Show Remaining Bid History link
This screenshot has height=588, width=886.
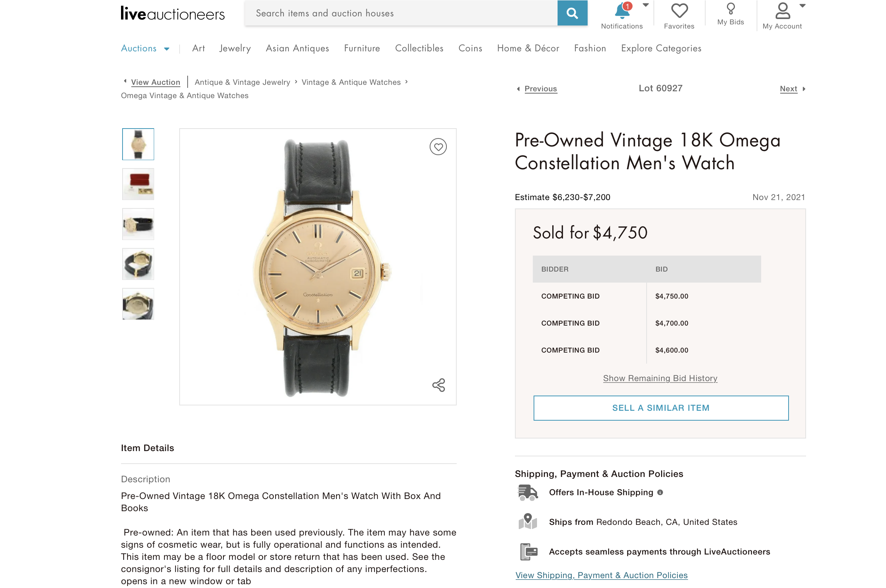pos(660,378)
